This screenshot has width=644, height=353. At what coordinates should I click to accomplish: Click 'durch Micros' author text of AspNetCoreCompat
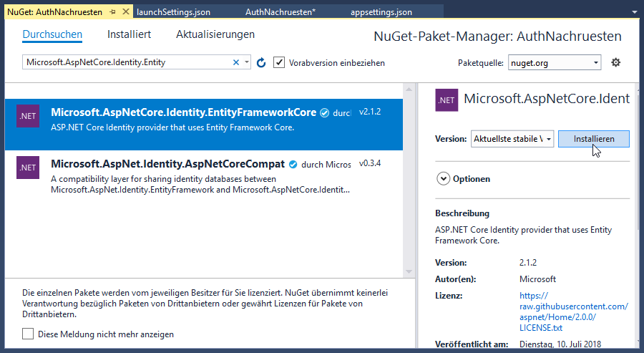tap(326, 165)
